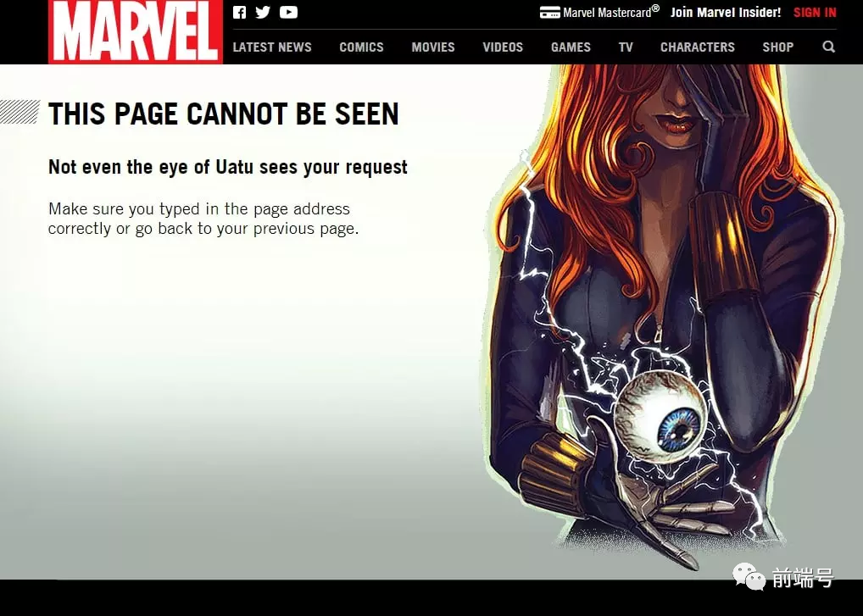Open the TV menu

tap(626, 47)
